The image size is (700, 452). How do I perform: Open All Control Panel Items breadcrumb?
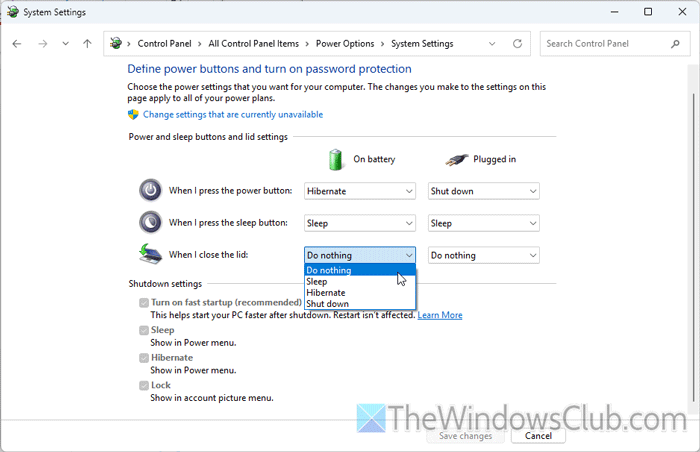click(x=254, y=44)
